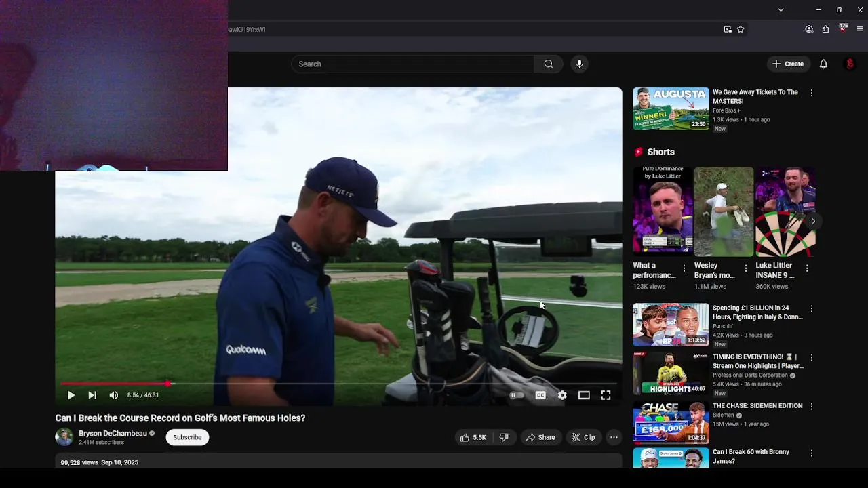Open the Sidemen channel name

coord(724,415)
